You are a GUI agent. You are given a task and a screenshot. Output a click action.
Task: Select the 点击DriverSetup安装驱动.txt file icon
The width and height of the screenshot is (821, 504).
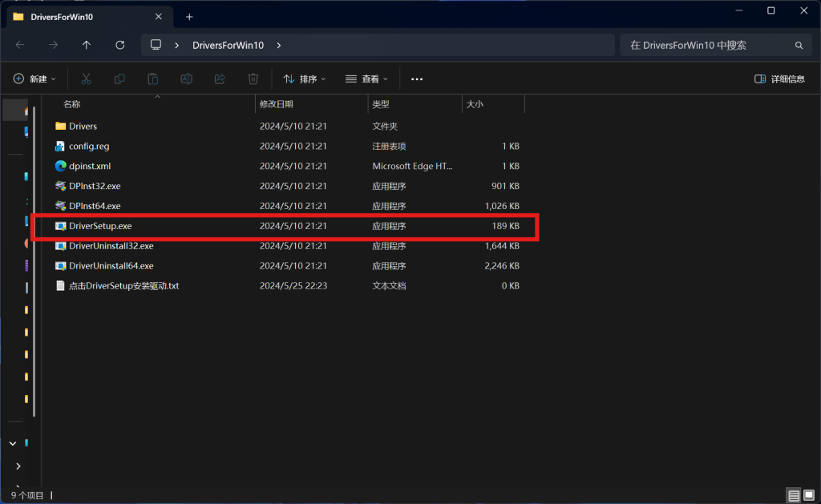(x=61, y=286)
